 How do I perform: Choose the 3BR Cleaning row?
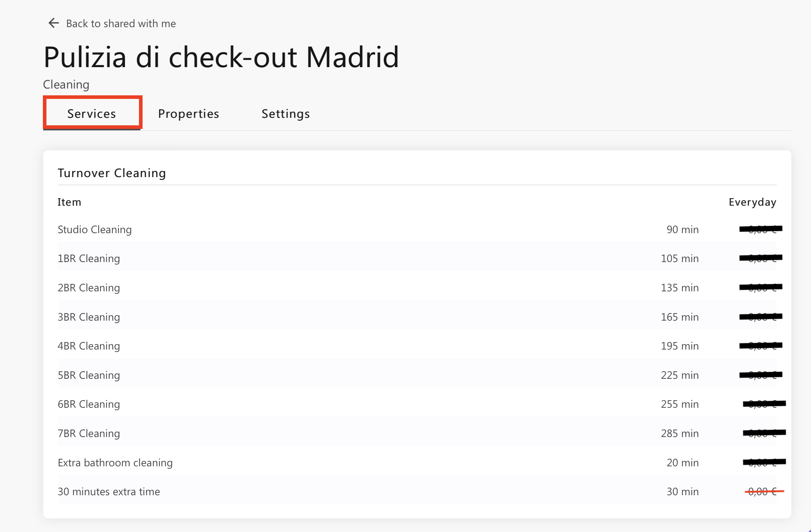click(x=417, y=317)
